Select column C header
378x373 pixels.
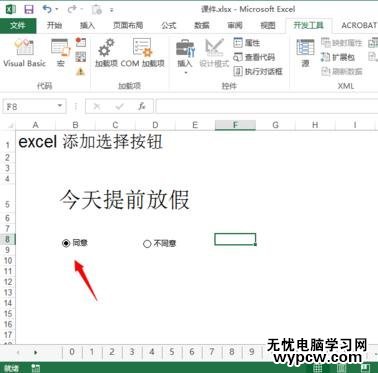(x=115, y=125)
